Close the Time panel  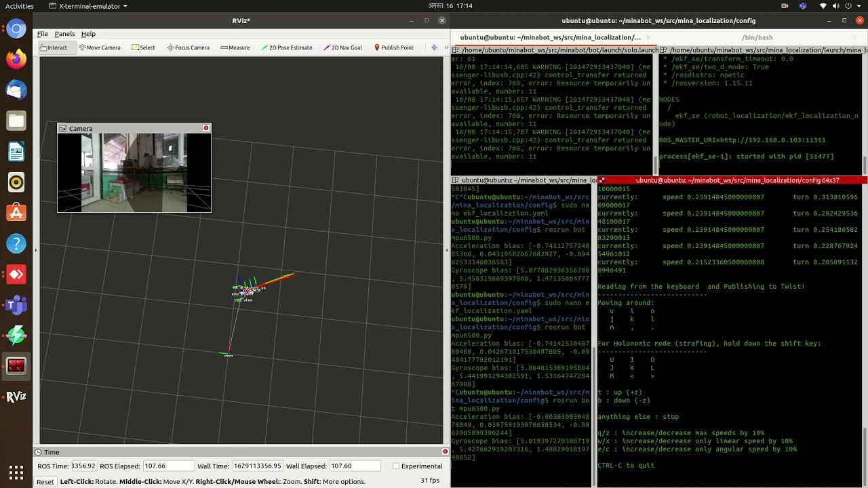tap(445, 451)
